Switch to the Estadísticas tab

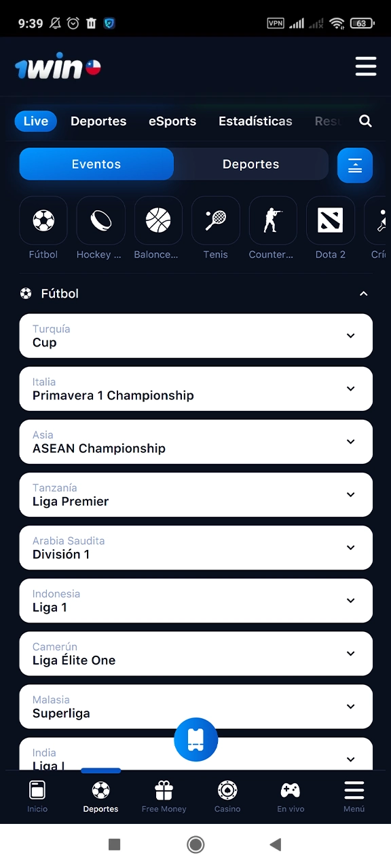(255, 121)
